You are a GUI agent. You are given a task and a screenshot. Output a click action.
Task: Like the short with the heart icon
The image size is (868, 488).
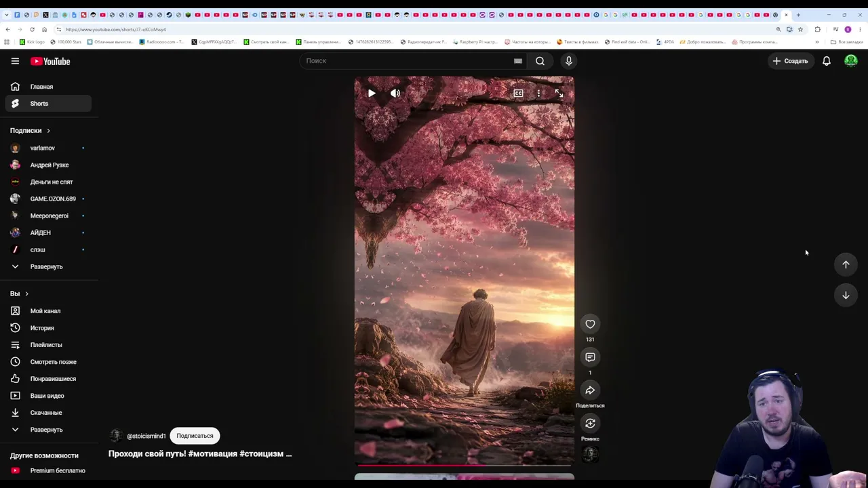(590, 324)
